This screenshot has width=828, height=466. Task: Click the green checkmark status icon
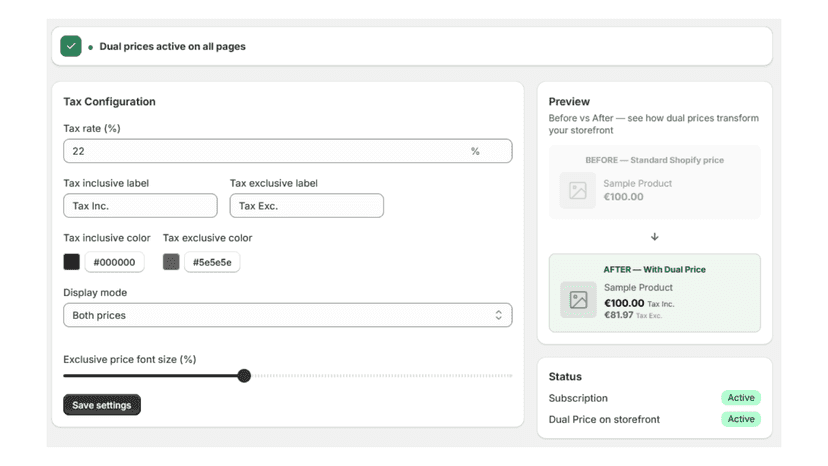click(71, 46)
